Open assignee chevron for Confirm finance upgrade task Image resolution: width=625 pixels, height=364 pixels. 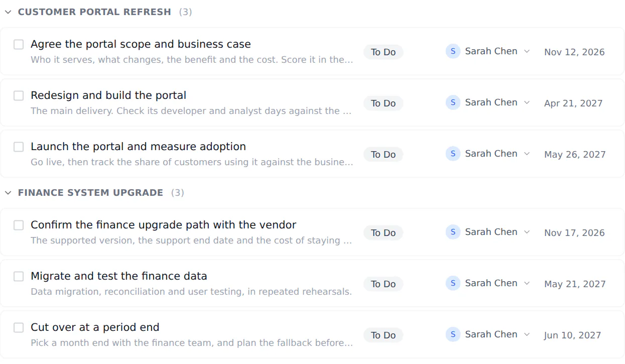click(527, 232)
